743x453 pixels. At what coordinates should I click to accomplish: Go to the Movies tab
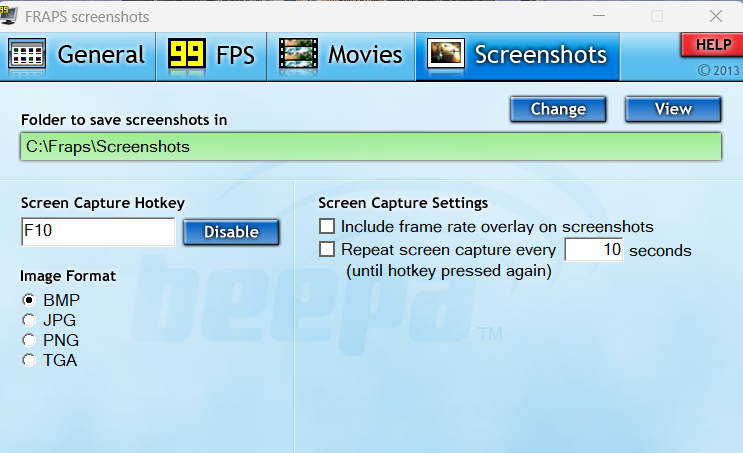[341, 56]
